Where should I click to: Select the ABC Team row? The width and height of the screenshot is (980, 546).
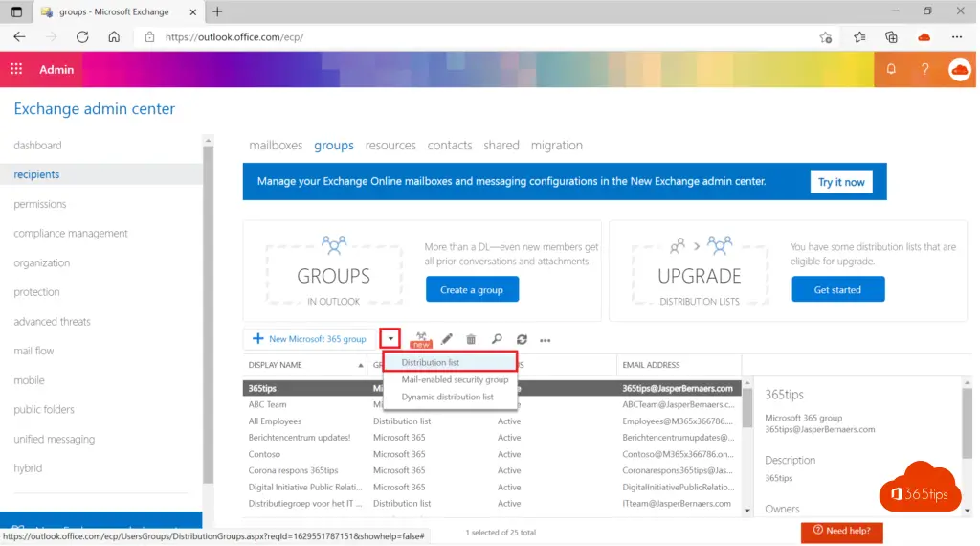pos(494,406)
